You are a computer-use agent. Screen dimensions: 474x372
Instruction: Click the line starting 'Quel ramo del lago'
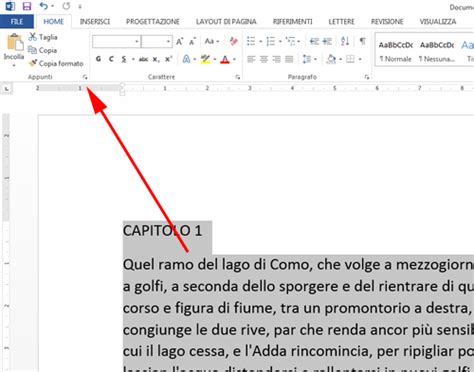coord(298,265)
